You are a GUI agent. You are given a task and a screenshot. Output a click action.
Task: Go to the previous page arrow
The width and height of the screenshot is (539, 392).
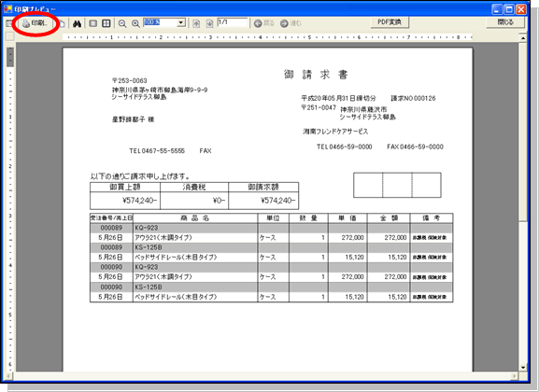pyautogui.click(x=196, y=23)
